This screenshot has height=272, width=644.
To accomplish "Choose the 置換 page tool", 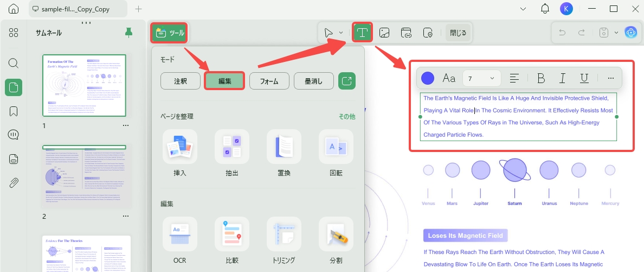I will [284, 153].
